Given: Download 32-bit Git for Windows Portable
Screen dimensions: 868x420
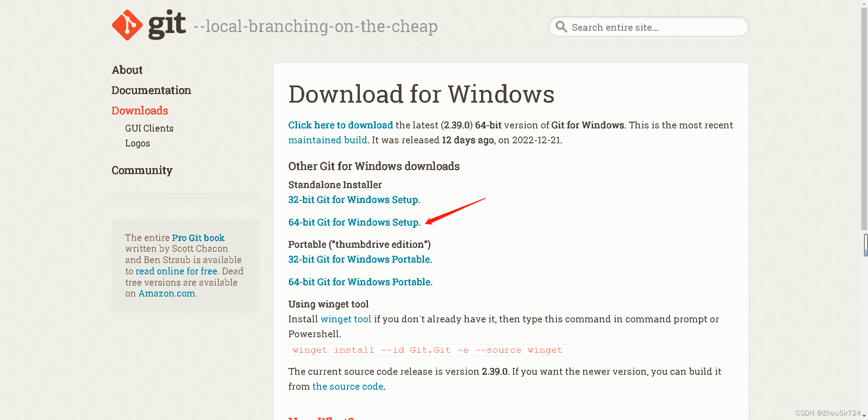Looking at the screenshot, I should pos(359,260).
